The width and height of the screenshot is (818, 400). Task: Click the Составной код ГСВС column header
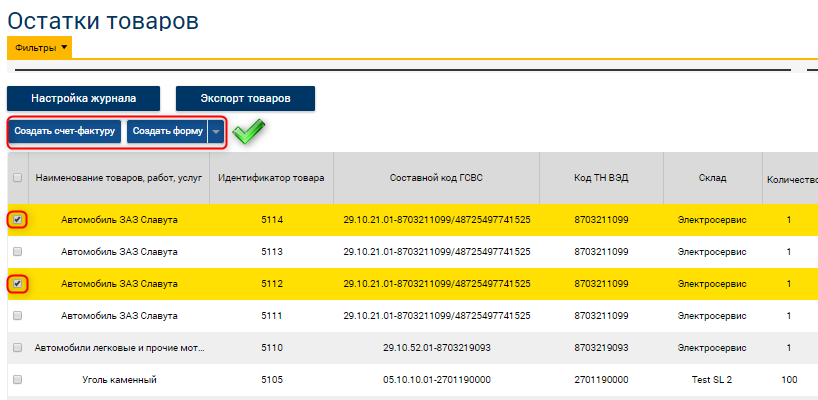pyautogui.click(x=436, y=178)
